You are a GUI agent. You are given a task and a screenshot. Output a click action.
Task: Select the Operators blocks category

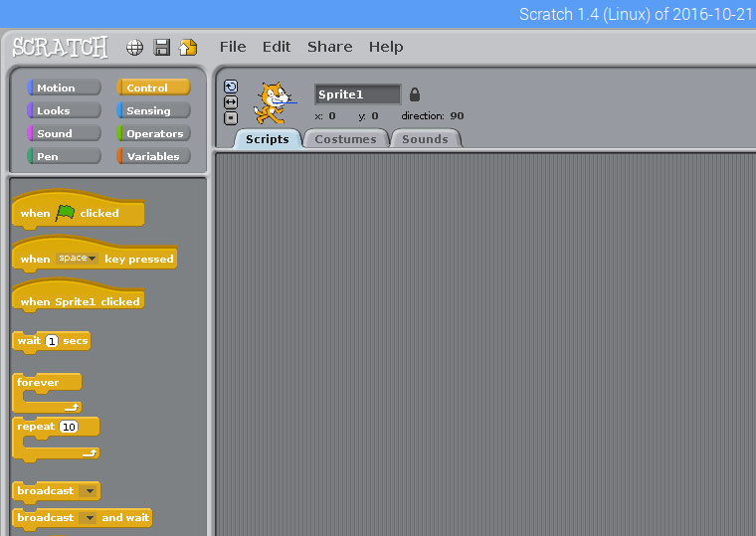(x=153, y=133)
